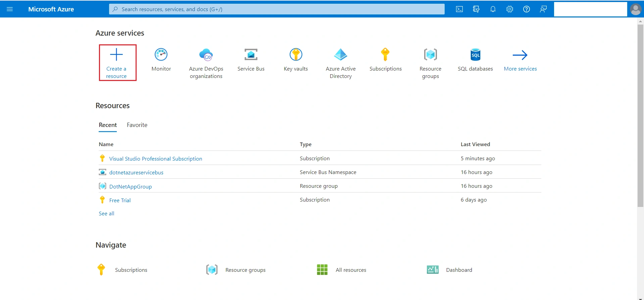Click the DotNetAppGroup row icon
644x300 pixels.
[x=102, y=186]
